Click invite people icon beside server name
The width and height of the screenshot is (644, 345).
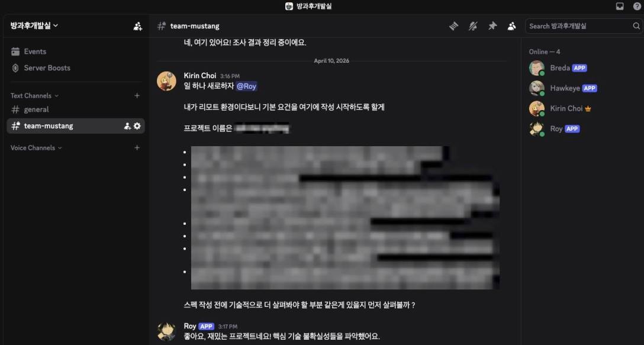(138, 26)
